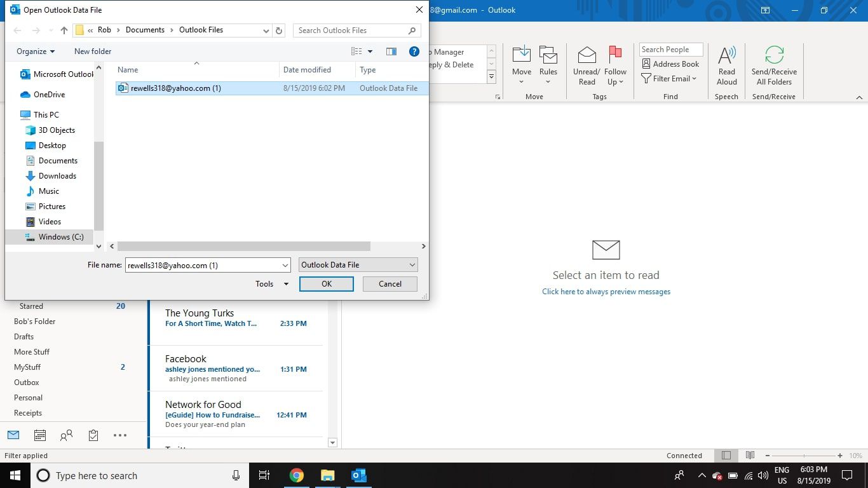Click New folder button
868x488 pixels.
[x=93, y=51]
